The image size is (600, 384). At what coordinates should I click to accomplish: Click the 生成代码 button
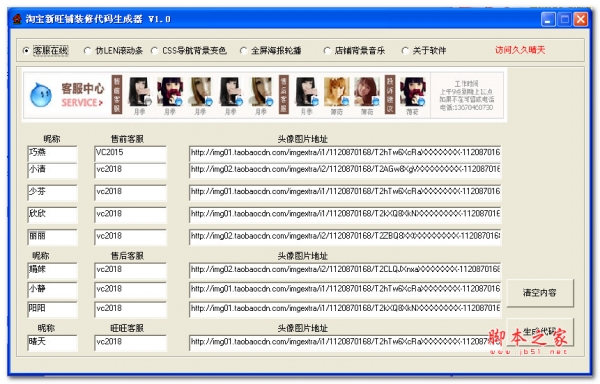540,332
